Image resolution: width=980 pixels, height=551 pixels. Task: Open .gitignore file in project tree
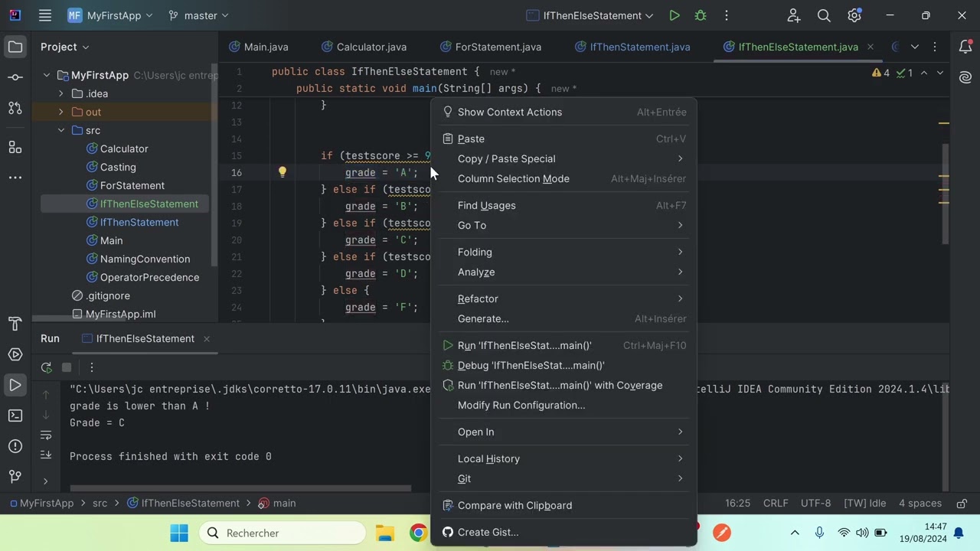click(x=107, y=295)
